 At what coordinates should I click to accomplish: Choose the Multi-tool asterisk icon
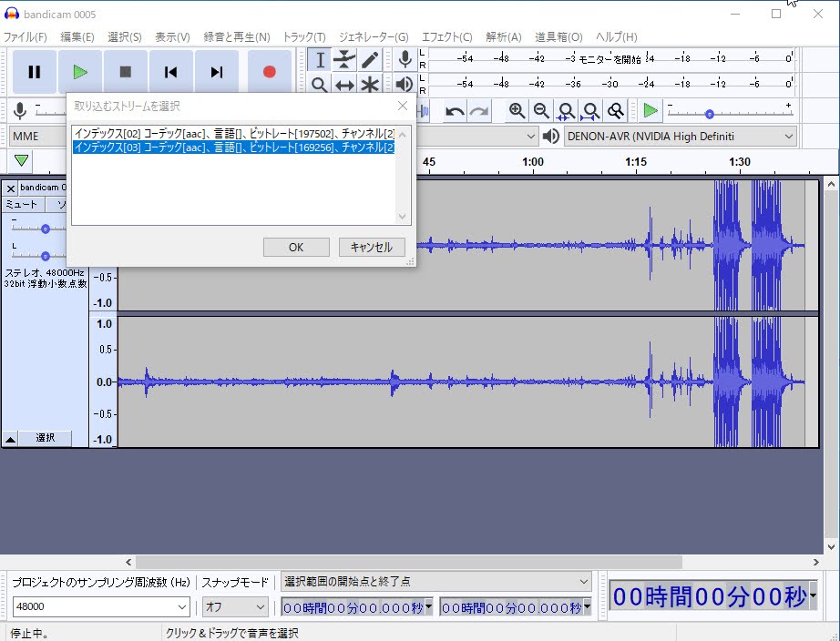tap(369, 86)
